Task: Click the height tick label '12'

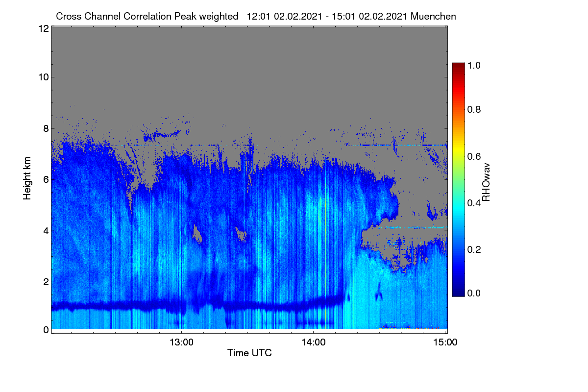Action: (x=43, y=28)
